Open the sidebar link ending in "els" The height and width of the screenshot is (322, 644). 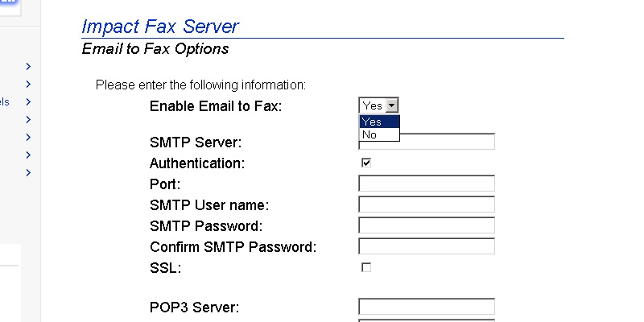(5, 102)
